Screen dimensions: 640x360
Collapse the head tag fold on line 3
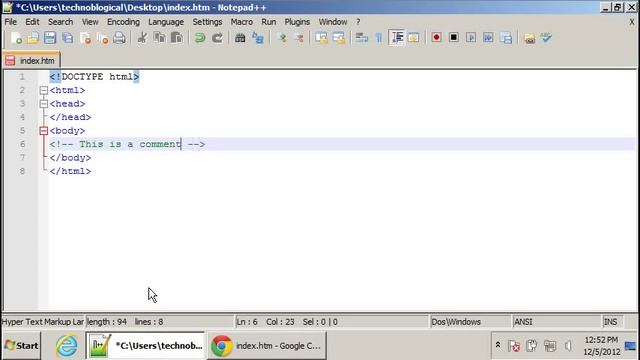(44, 104)
